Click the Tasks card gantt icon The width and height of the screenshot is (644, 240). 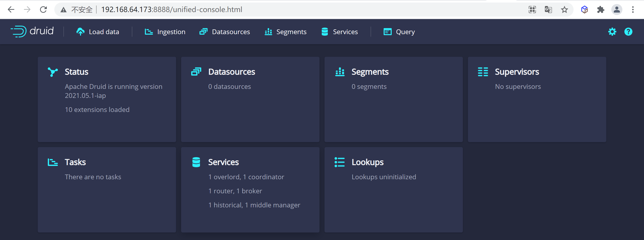(x=53, y=162)
